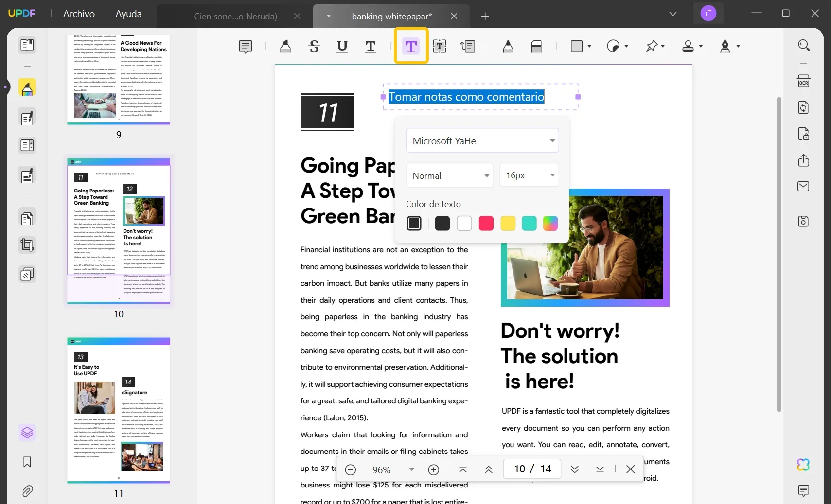Go to the next page

coord(575,469)
